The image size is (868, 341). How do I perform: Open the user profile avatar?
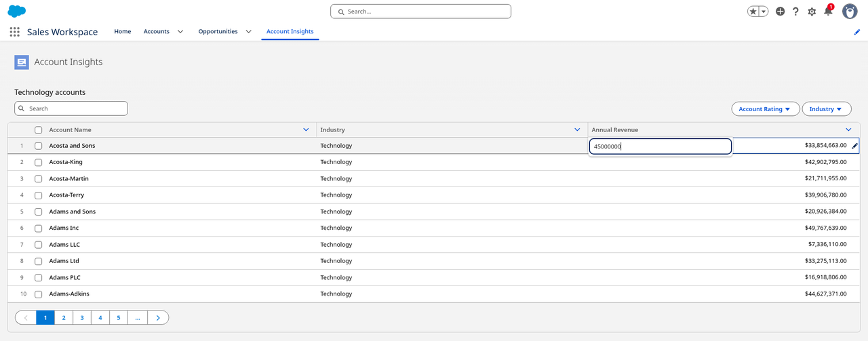[x=850, y=12]
